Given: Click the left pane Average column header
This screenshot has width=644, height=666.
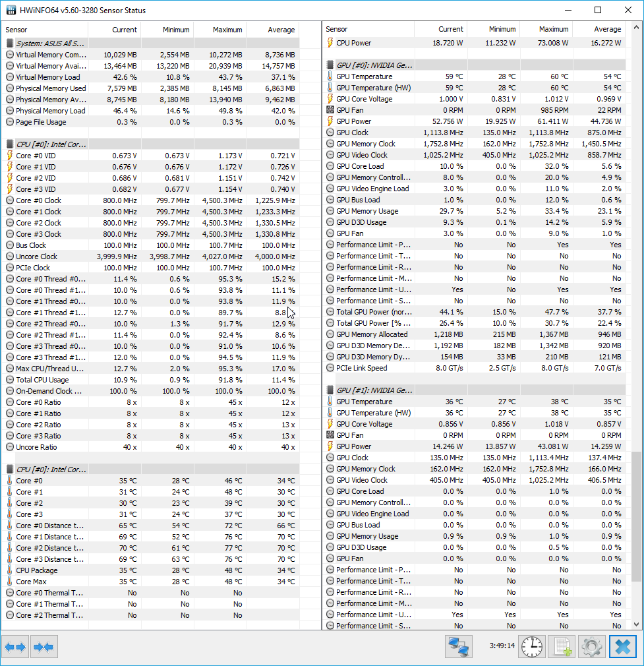Looking at the screenshot, I should point(280,30).
